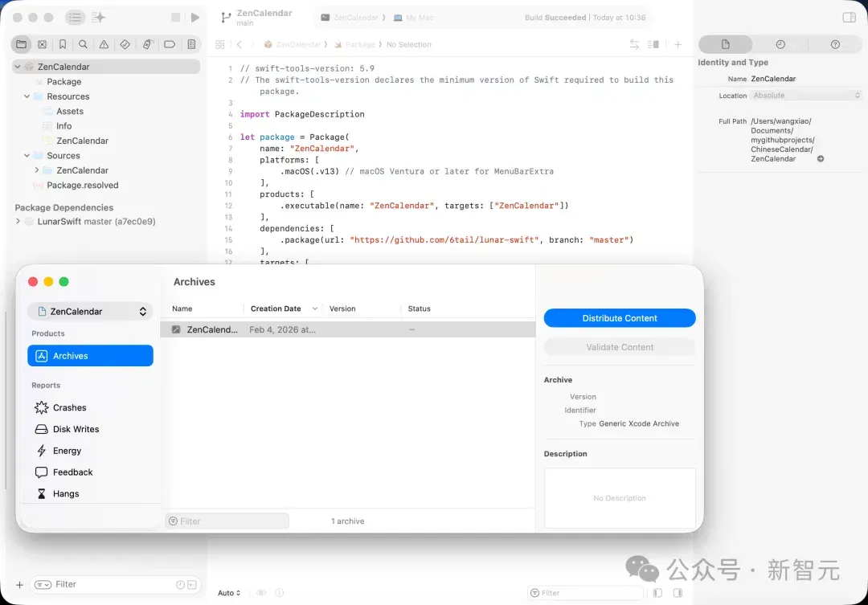This screenshot has width=868, height=605.
Task: Open the Debug navigator icon
Action: click(x=147, y=44)
